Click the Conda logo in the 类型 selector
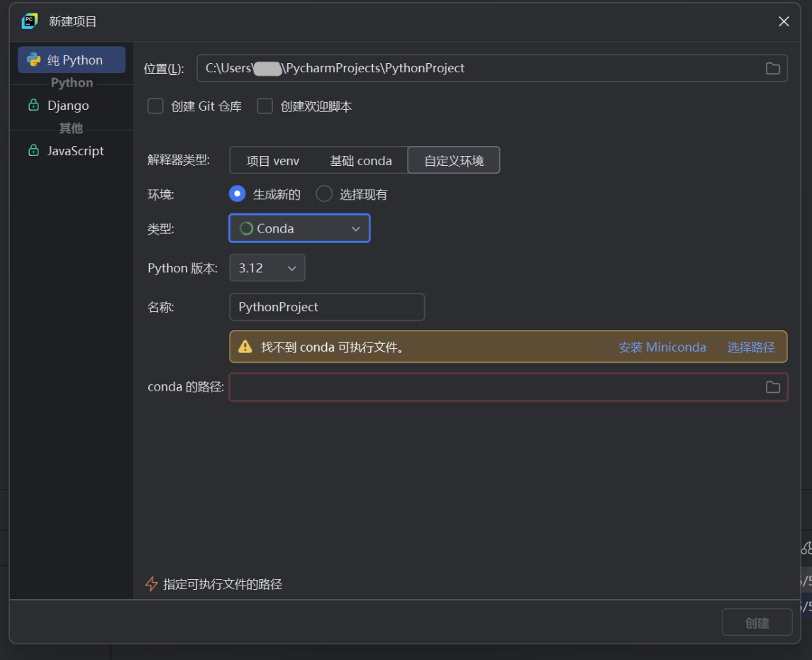The image size is (812, 660). tap(246, 228)
